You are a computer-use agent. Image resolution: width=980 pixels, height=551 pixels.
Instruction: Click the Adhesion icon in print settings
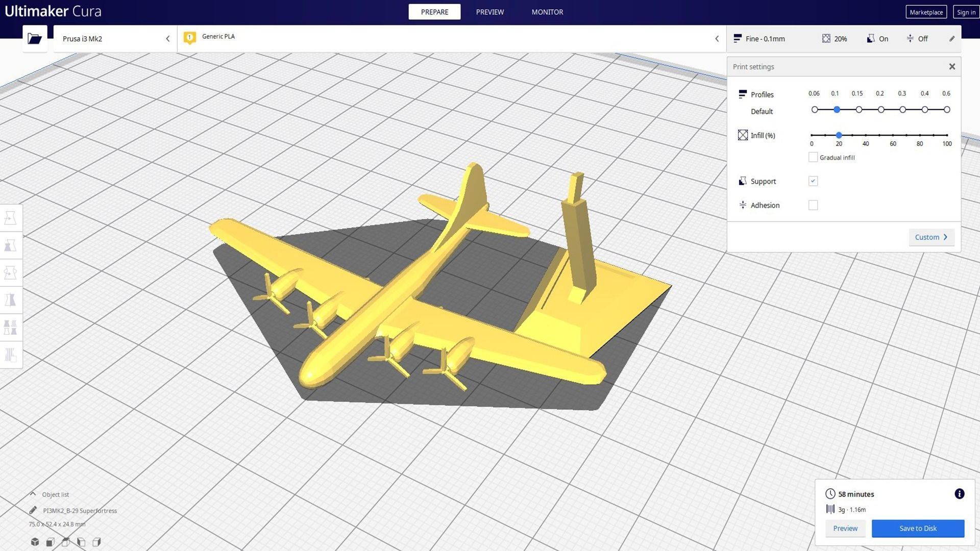click(x=743, y=205)
